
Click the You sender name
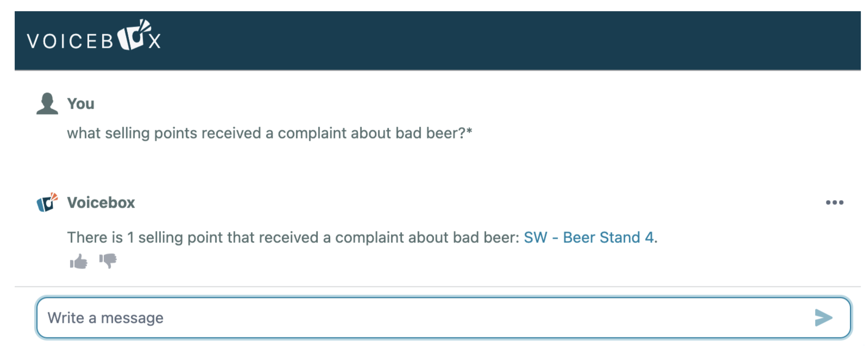[81, 104]
